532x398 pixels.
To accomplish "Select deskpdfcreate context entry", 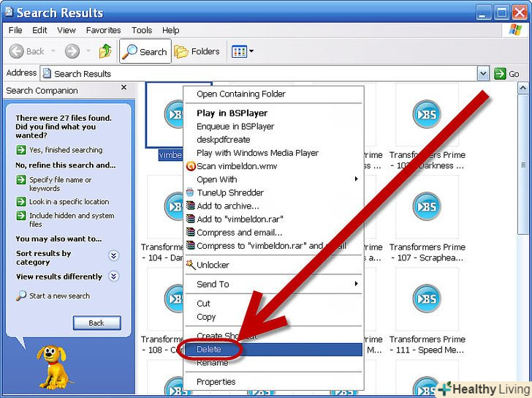I will (x=273, y=140).
